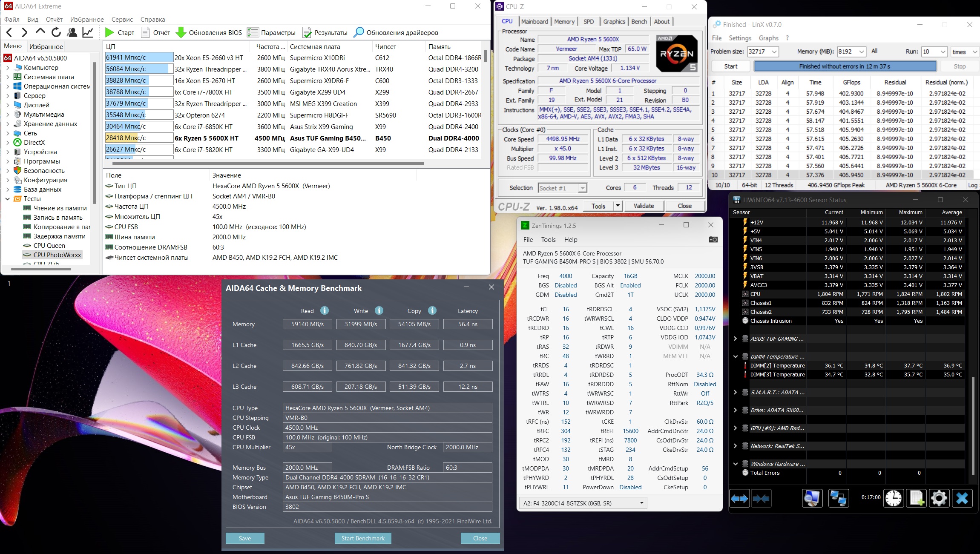Open AIDA64 graph chart toolbar icon
The image size is (980, 554).
pyautogui.click(x=88, y=32)
